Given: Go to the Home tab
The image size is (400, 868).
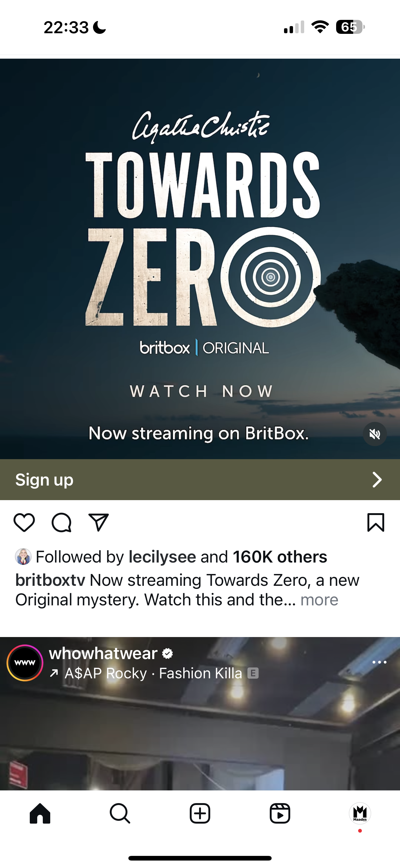Looking at the screenshot, I should click(40, 813).
